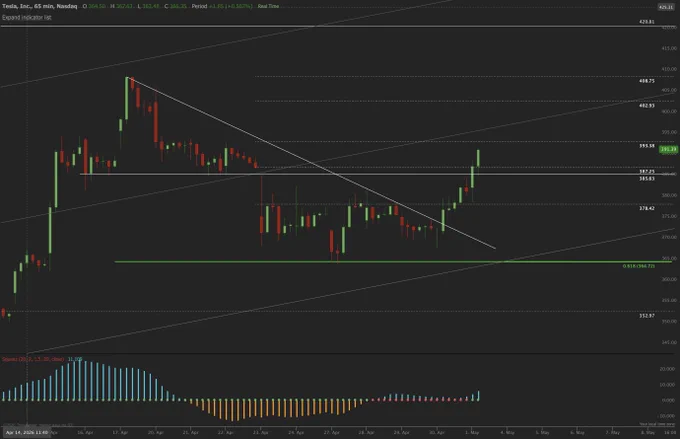
Task: Click the 5. May date on time axis
Action: pos(542,432)
